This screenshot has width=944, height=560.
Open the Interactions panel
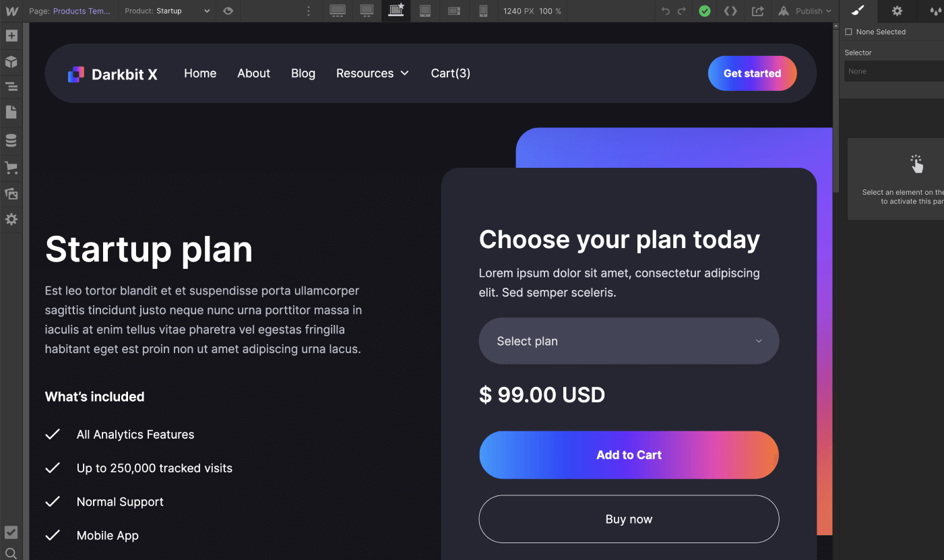[937, 11]
